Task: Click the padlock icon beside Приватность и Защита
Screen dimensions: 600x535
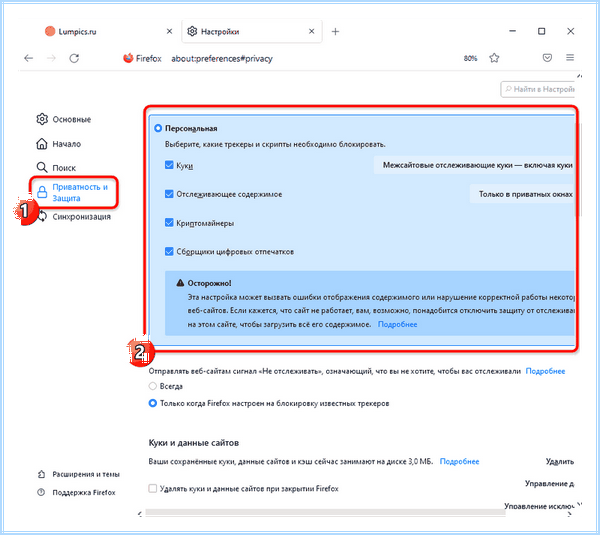Action: pos(42,192)
